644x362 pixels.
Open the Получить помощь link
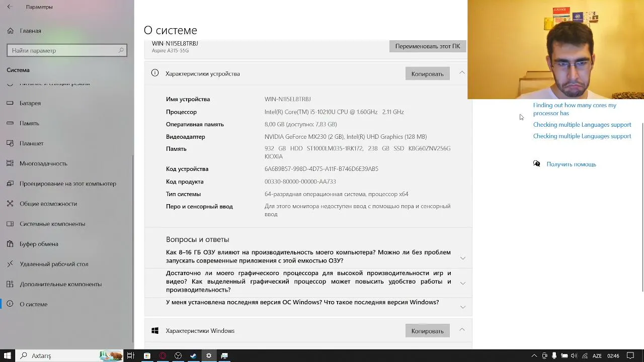coord(571,164)
